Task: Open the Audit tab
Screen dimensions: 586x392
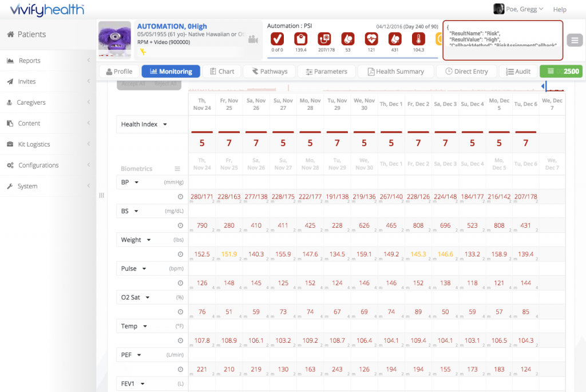Action: tap(518, 72)
